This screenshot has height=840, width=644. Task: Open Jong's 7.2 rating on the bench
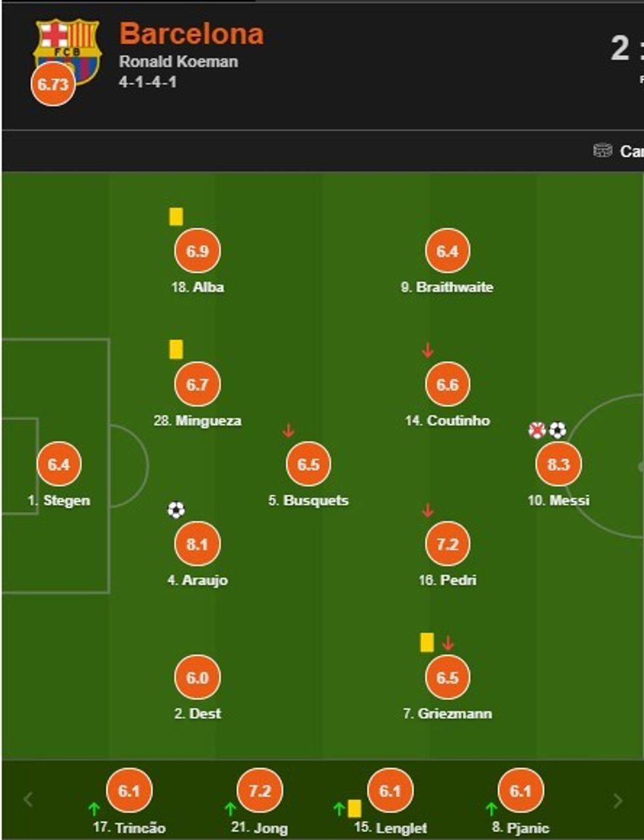(260, 790)
